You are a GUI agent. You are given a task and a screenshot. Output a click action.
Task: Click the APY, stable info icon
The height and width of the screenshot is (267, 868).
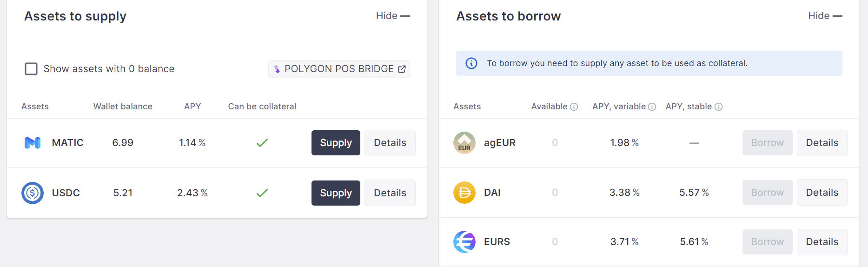coord(719,107)
